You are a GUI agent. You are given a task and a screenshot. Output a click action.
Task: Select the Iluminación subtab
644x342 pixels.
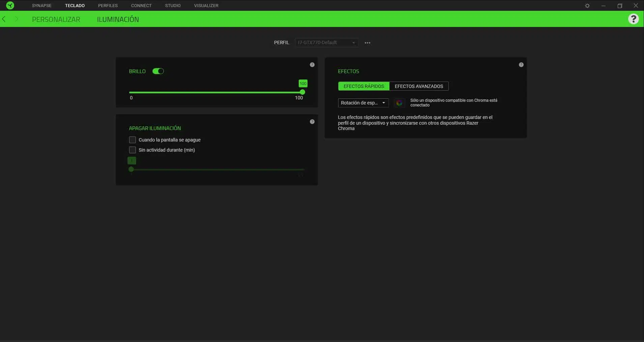(118, 19)
